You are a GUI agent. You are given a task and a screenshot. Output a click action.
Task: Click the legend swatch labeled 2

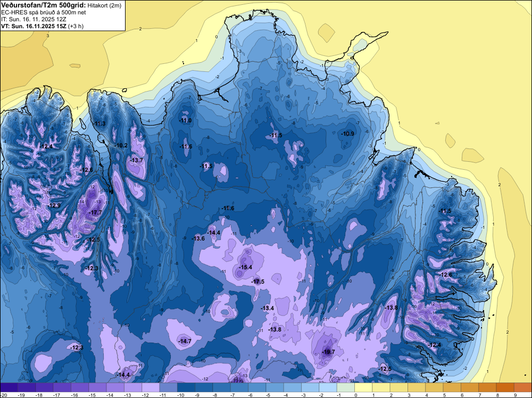[398, 387]
